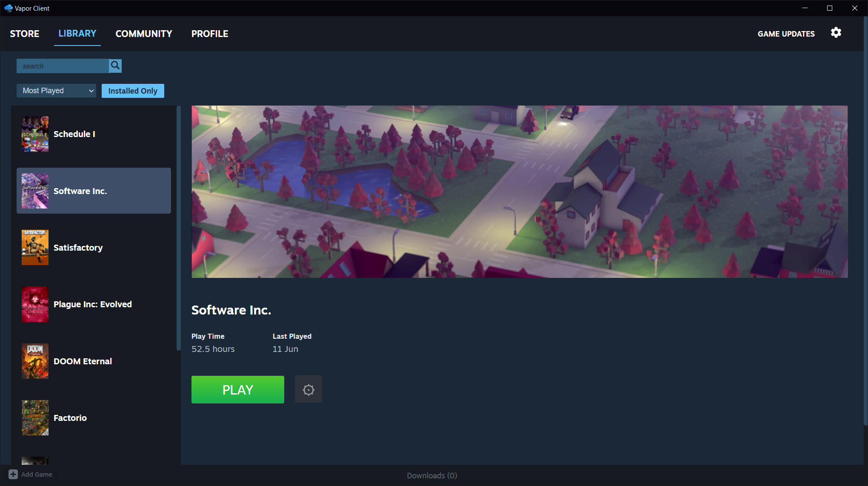The image size is (868, 486).
Task: Open the Community tab
Action: [144, 34]
